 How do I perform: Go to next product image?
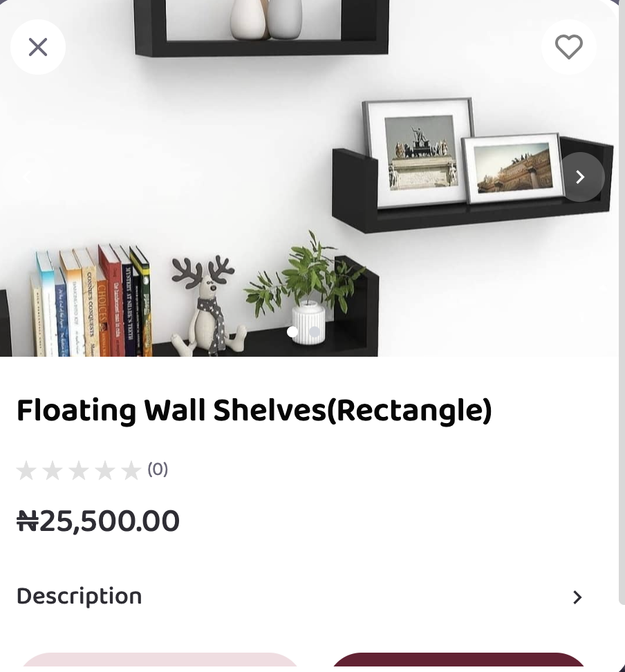[580, 177]
